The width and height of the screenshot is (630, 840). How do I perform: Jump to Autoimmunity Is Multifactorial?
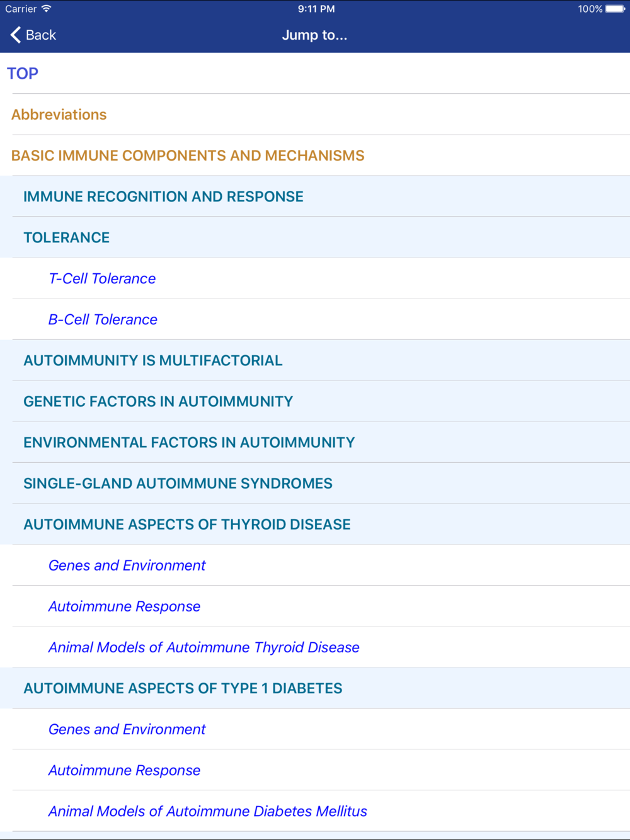[x=315, y=360]
